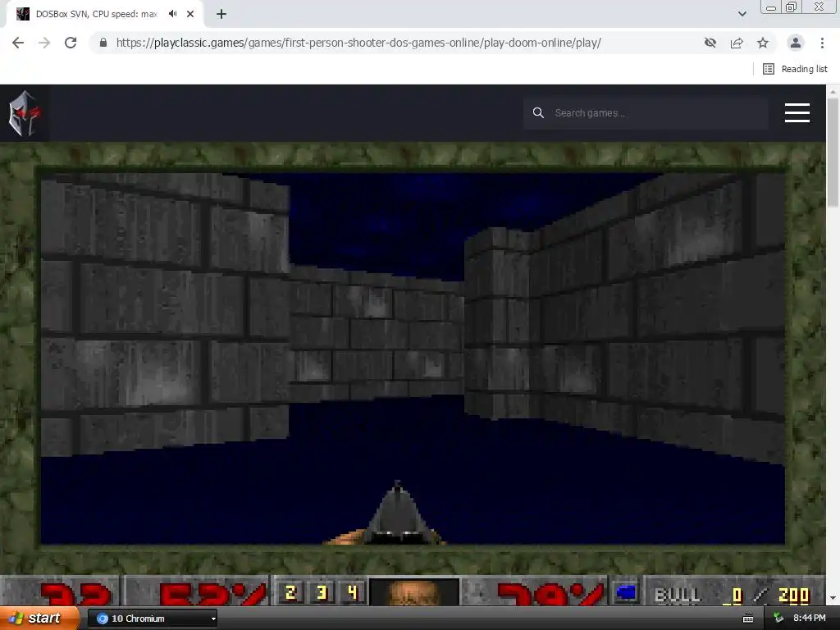840x630 pixels.
Task: Share this page via share icon
Action: 737,43
